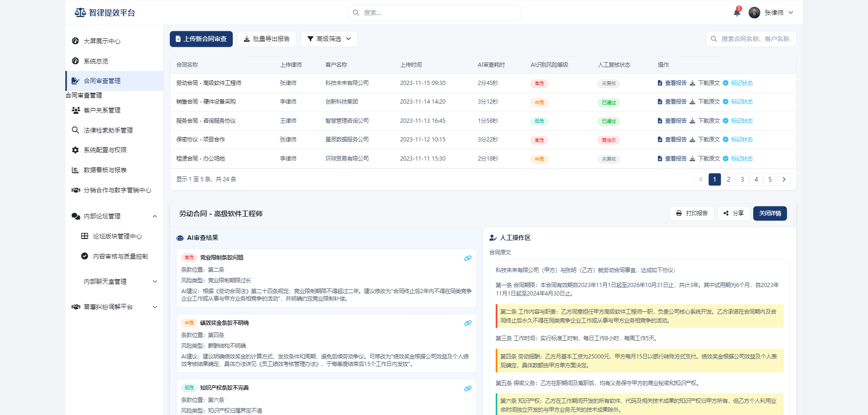Open 法律检索助手管理 in sidebar
The height and width of the screenshot is (415, 868).
tap(114, 130)
